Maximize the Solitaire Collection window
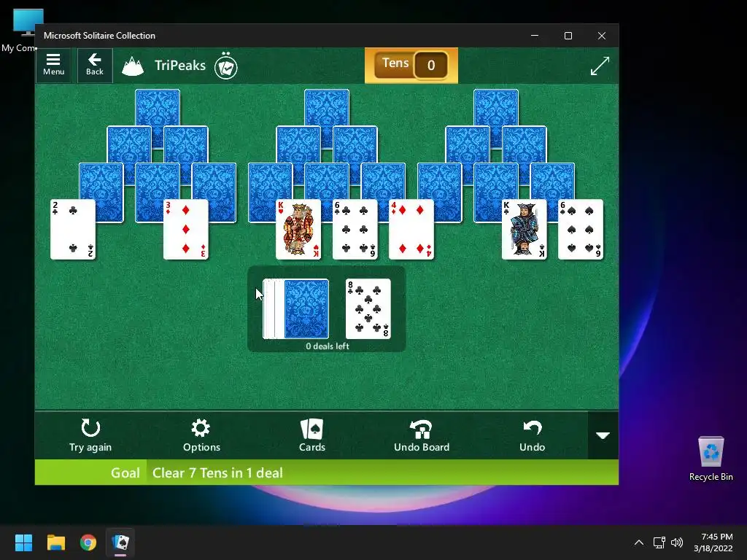 [568, 36]
